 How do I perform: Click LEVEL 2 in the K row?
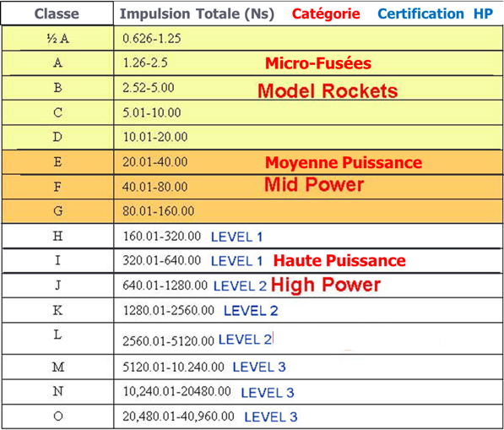[251, 311]
